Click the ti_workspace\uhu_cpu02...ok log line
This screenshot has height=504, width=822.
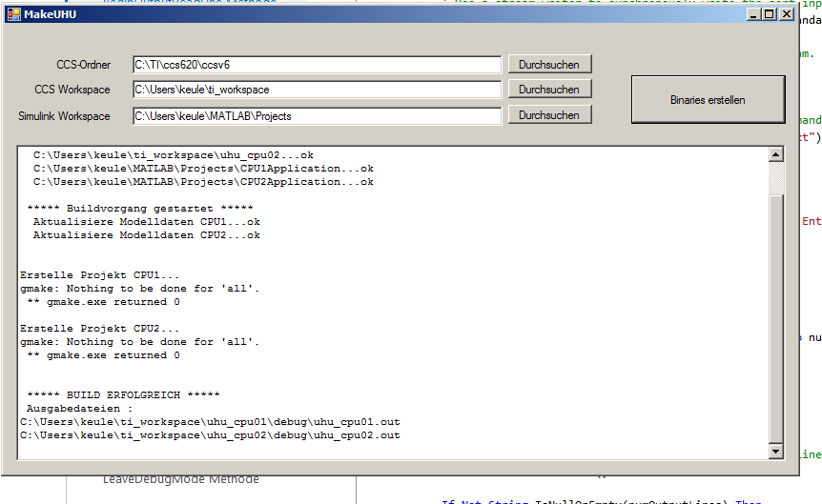[x=174, y=155]
